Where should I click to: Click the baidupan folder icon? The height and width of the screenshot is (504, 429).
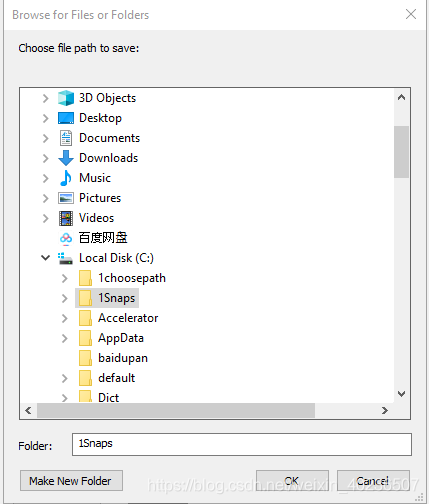click(85, 358)
